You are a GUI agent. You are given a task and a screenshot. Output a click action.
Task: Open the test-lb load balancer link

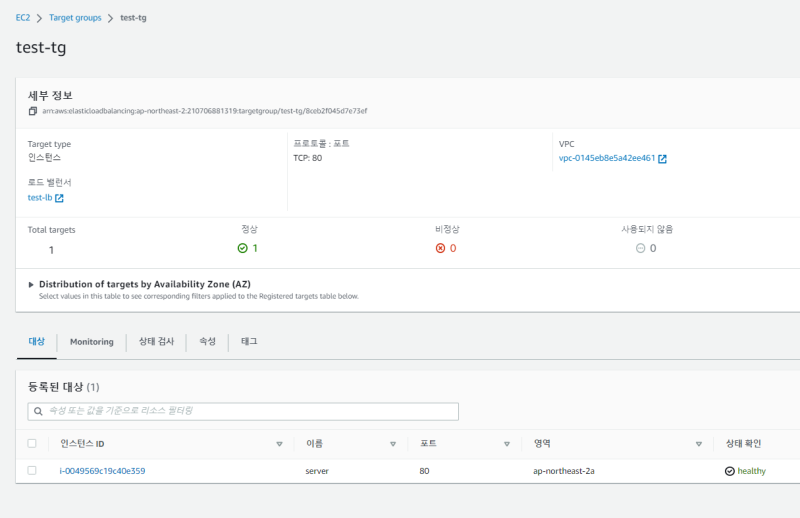tap(40, 198)
